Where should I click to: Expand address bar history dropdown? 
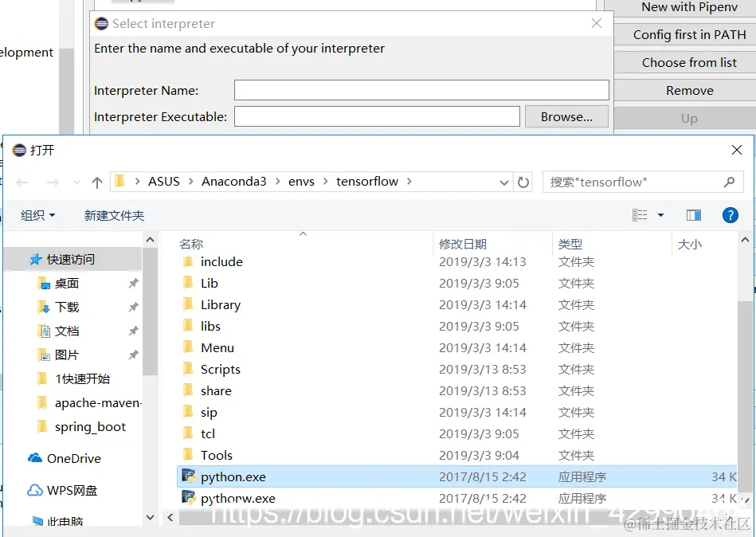[x=503, y=182]
